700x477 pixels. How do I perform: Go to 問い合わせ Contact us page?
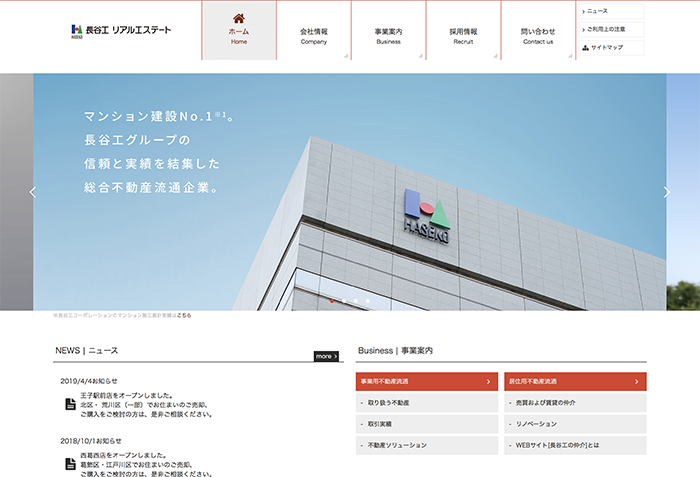click(x=538, y=35)
